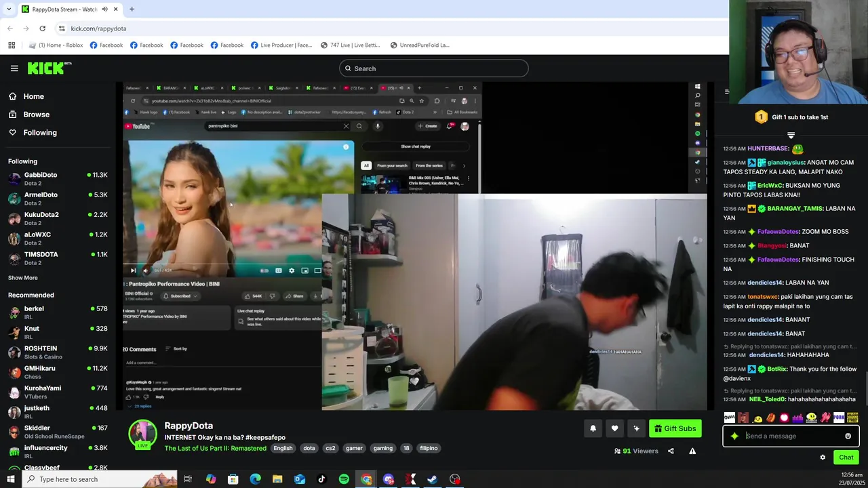This screenshot has width=868, height=488.
Task: Open Following in the sidebar
Action: pyautogui.click(x=40, y=133)
